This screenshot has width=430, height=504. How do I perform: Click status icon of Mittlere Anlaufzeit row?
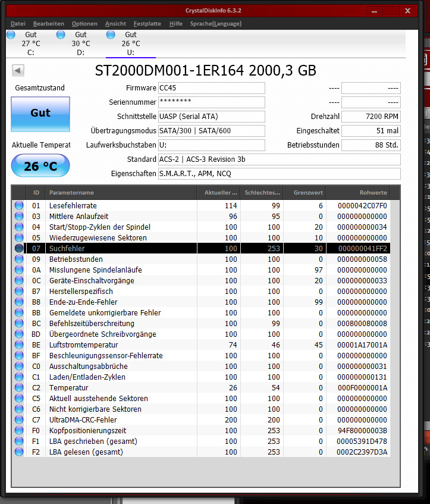(19, 216)
